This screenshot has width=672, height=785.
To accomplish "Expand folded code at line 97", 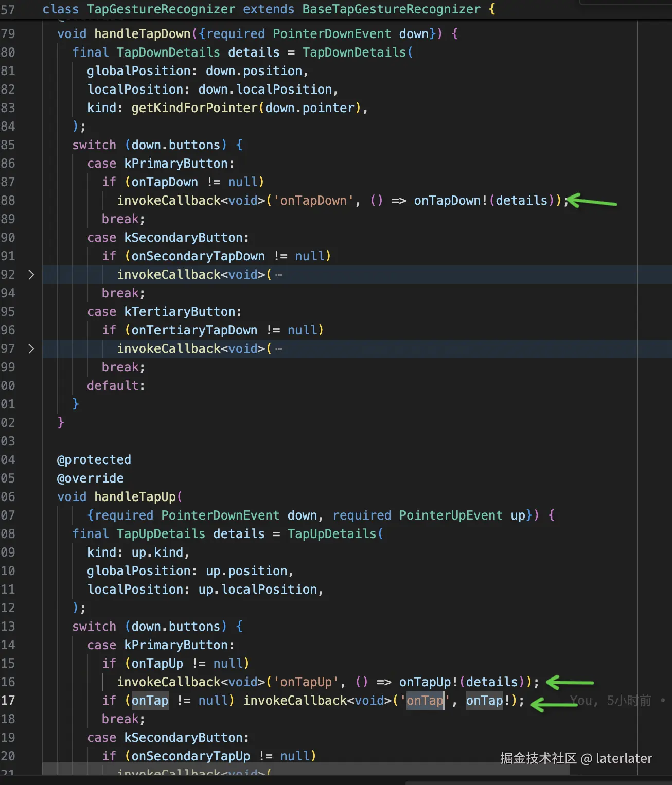I will point(31,349).
